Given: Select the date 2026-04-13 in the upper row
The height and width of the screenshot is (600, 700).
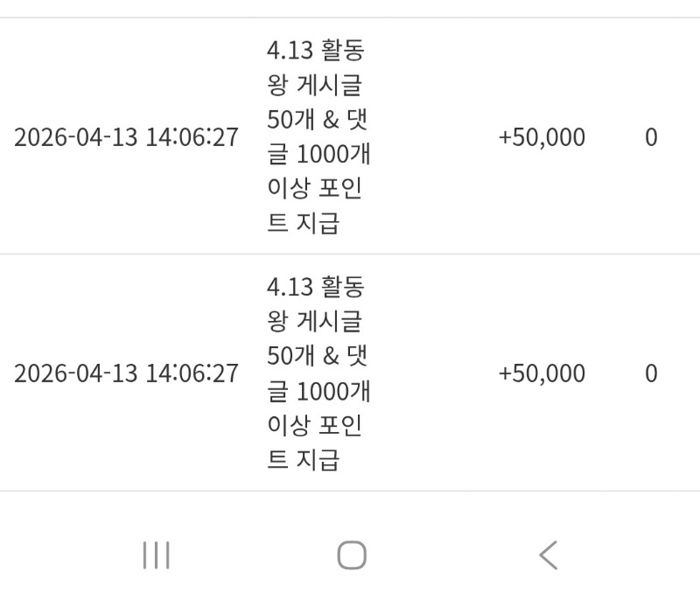Looking at the screenshot, I should click(76, 138).
